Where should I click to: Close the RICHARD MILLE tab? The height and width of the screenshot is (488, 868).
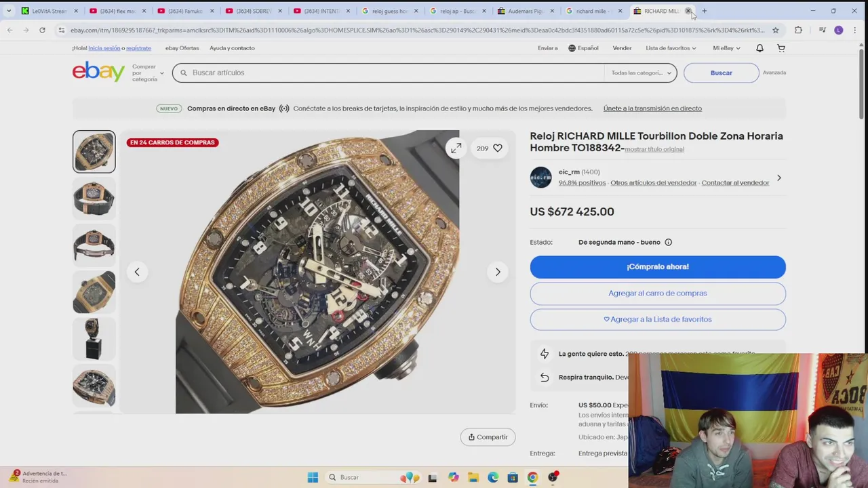click(688, 11)
